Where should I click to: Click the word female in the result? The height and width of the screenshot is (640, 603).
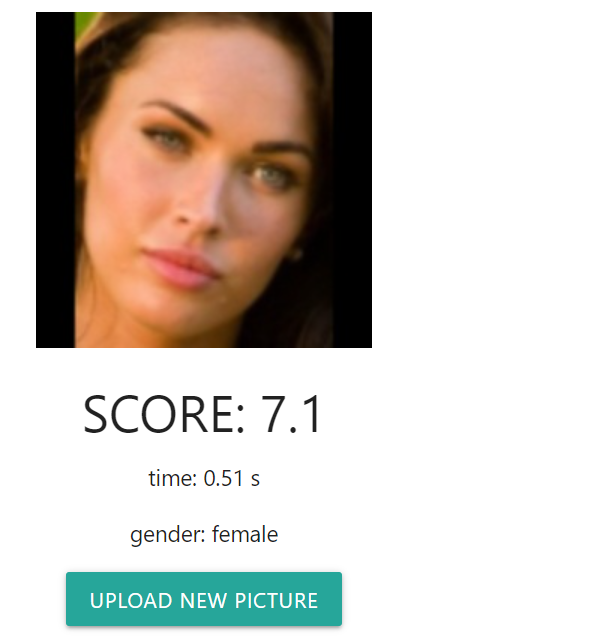pos(245,534)
